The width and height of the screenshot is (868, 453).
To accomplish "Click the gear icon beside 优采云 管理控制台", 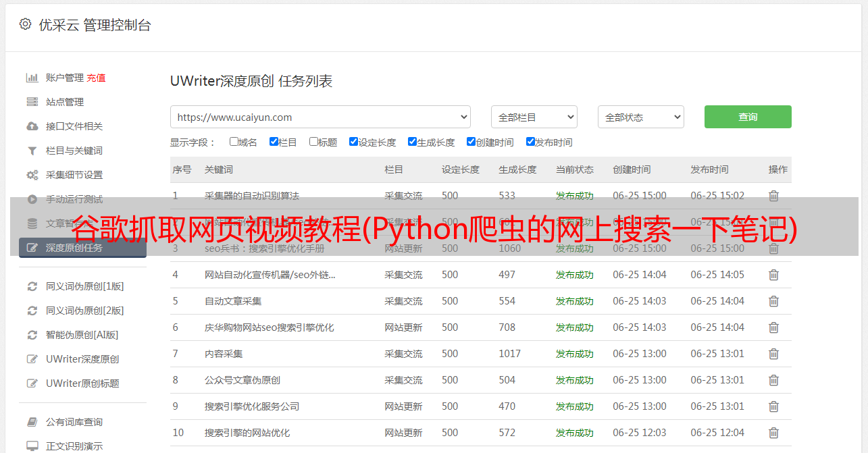I will pos(25,24).
